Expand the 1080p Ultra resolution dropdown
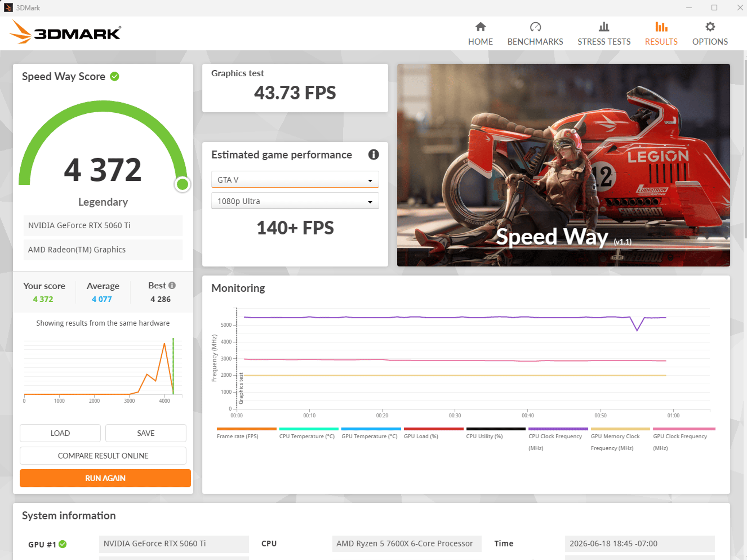Viewport: 747px width, 560px height. click(295, 201)
